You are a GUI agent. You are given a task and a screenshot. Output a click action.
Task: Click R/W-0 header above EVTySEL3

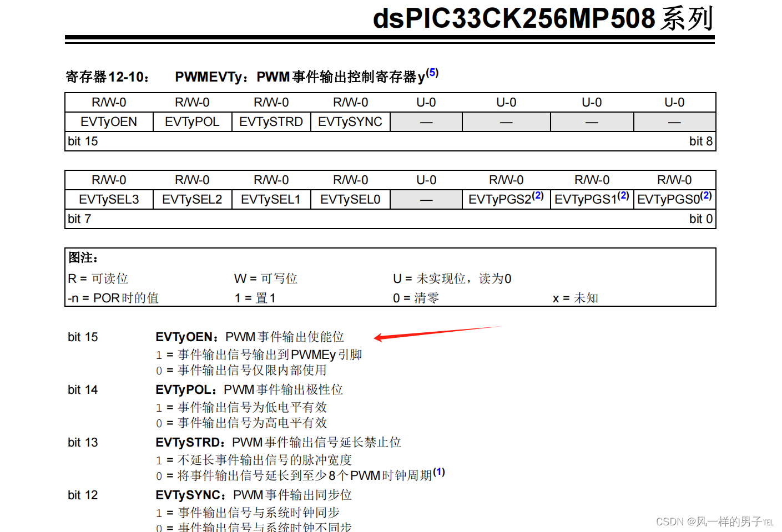click(x=109, y=180)
